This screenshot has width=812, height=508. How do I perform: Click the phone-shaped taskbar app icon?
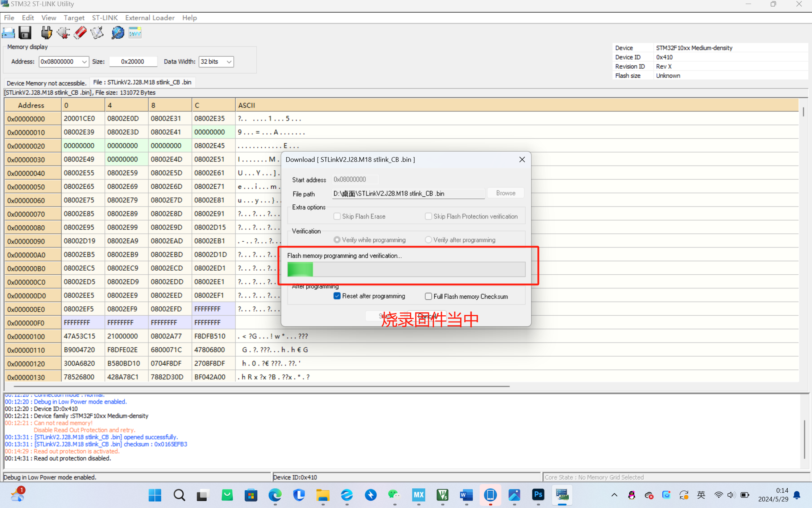point(490,495)
